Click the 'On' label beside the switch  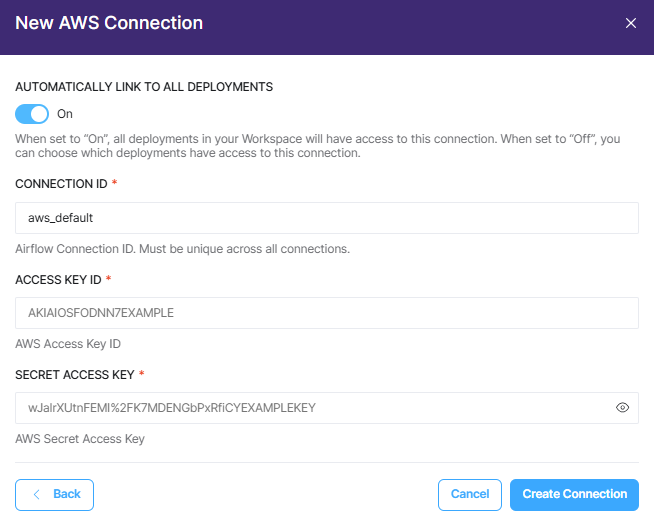(x=65, y=114)
